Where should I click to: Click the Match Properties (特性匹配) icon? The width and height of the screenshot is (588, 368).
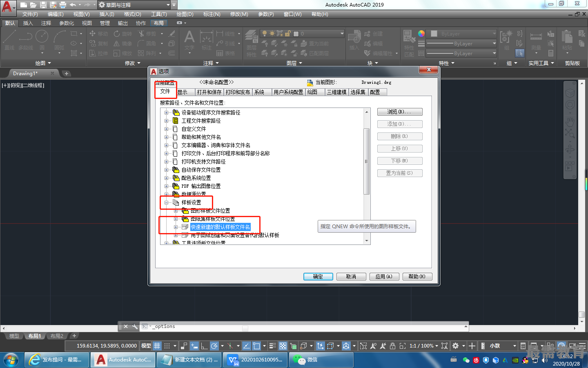pos(409,43)
